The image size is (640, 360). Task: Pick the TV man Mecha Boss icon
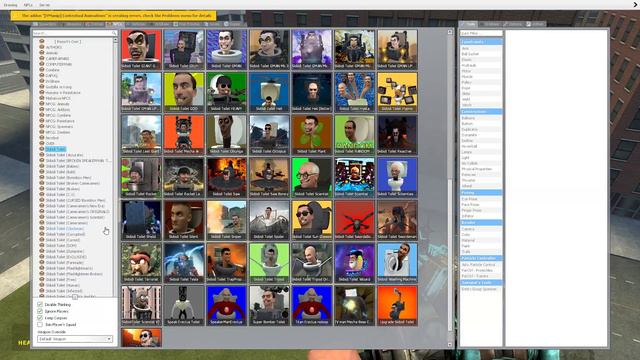354,305
